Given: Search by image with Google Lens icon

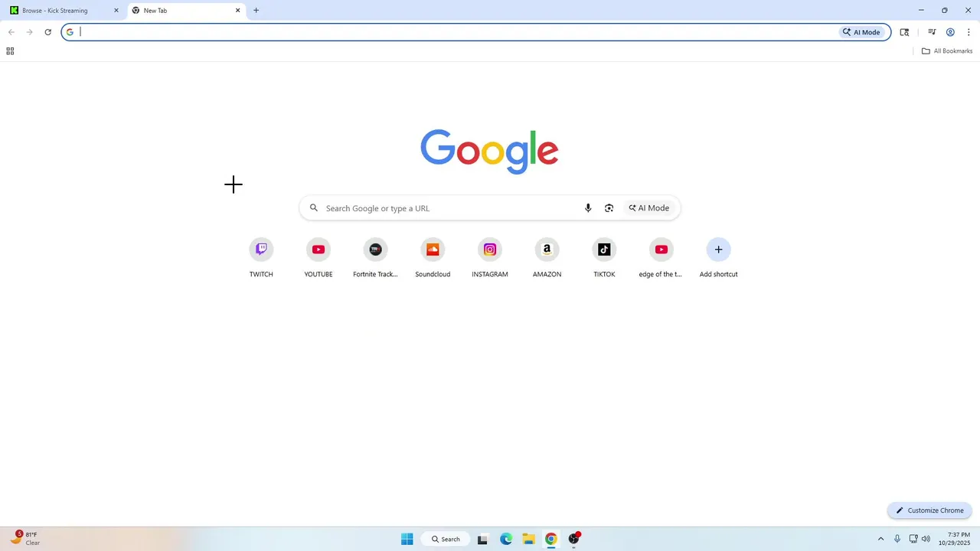Looking at the screenshot, I should 609,208.
